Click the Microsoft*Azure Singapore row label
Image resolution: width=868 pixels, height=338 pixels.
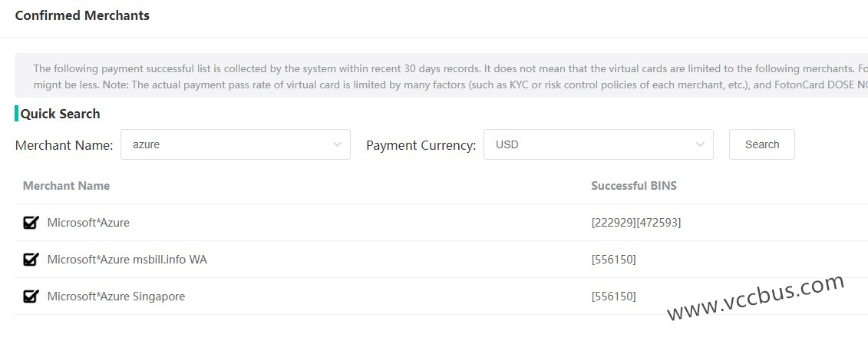click(x=116, y=297)
